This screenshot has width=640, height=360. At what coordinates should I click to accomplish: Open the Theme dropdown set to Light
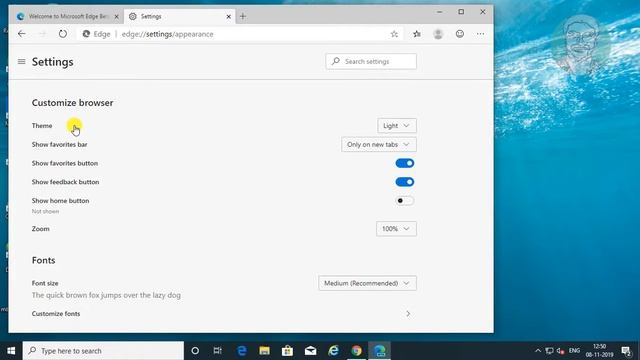point(397,126)
